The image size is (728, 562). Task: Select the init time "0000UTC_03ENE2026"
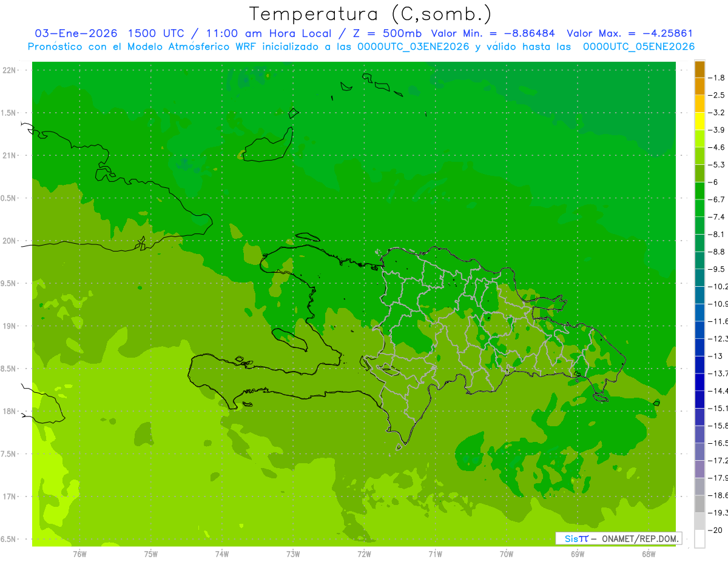(413, 47)
